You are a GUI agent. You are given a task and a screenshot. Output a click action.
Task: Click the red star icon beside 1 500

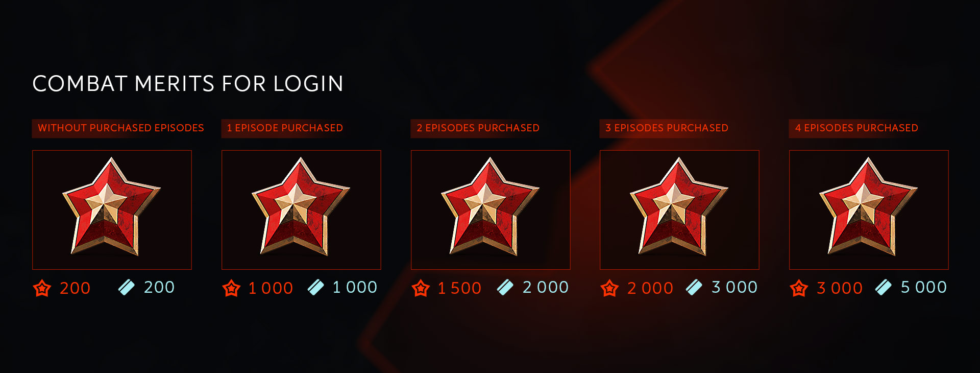pyautogui.click(x=421, y=288)
